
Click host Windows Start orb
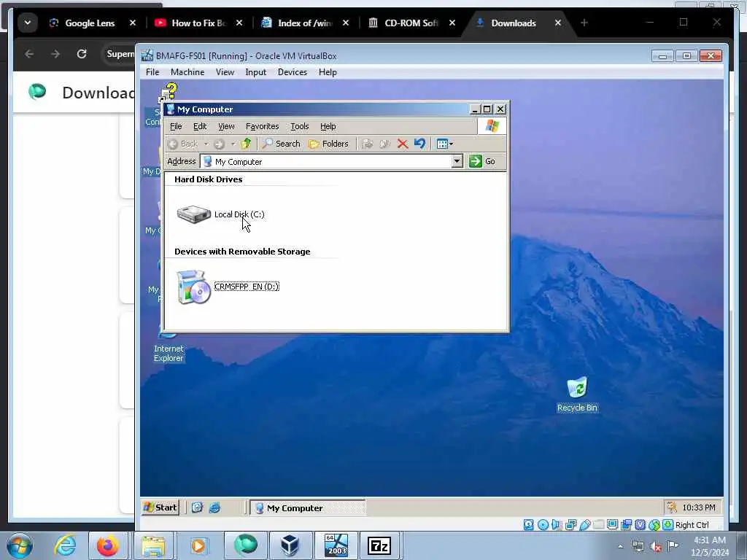(x=20, y=545)
